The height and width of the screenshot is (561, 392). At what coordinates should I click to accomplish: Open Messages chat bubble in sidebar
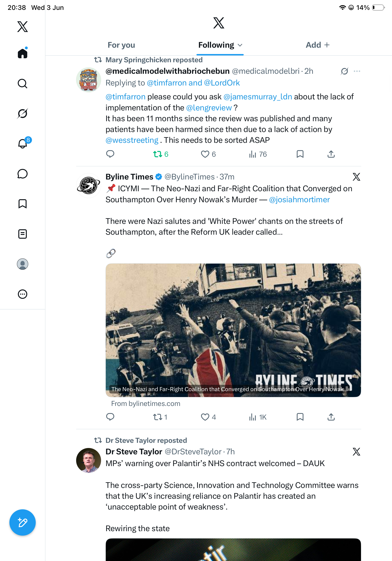[x=23, y=174]
